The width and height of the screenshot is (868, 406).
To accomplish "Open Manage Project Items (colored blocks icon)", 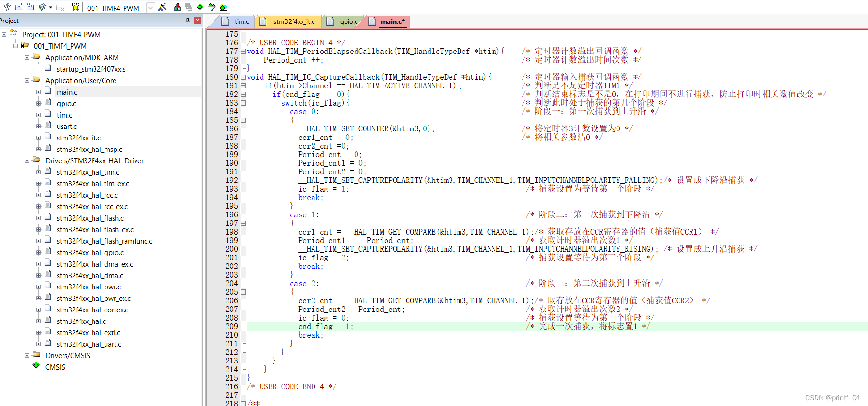I will [x=178, y=7].
